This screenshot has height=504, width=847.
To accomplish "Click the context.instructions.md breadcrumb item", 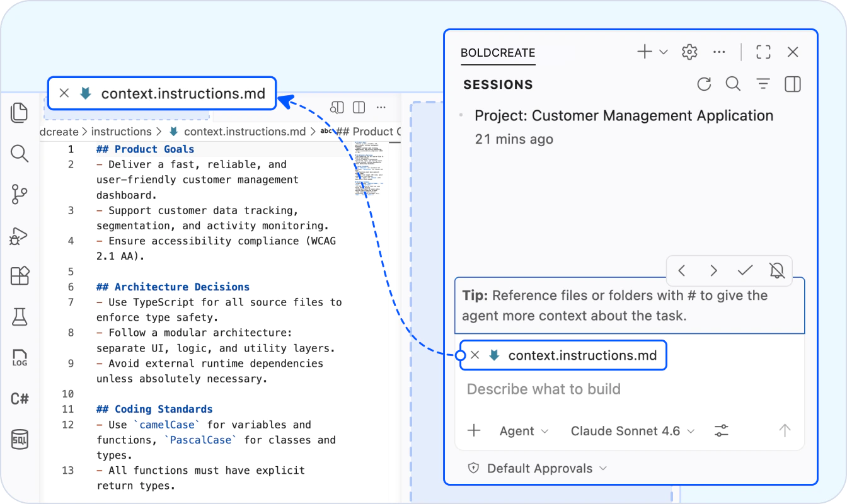I will [238, 132].
